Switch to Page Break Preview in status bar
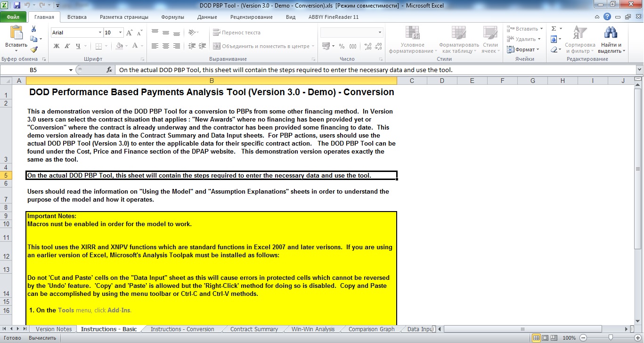644x343 pixels. (554, 338)
